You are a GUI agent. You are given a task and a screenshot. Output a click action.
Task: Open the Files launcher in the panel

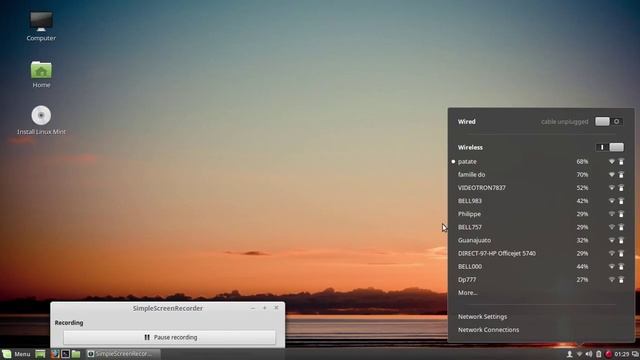(76, 354)
